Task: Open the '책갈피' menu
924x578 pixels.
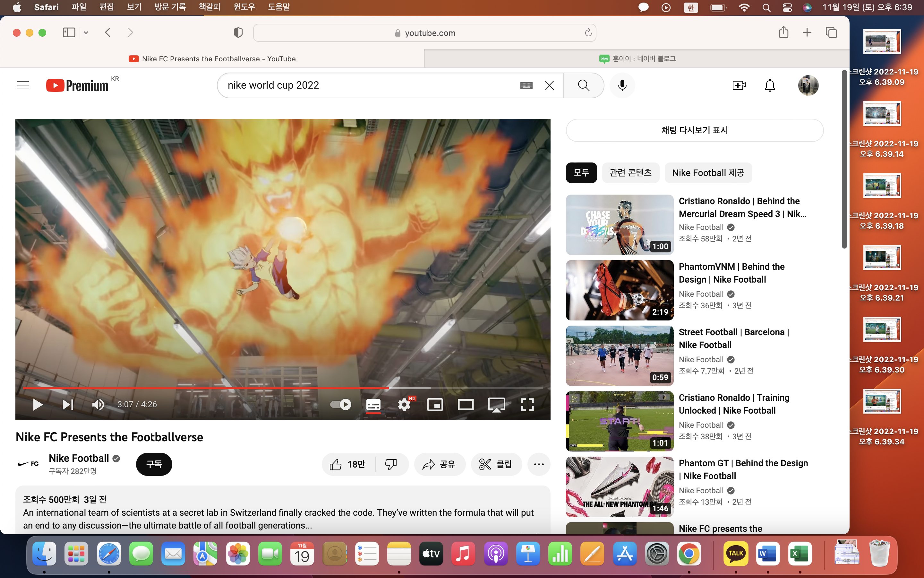Action: pos(209,7)
